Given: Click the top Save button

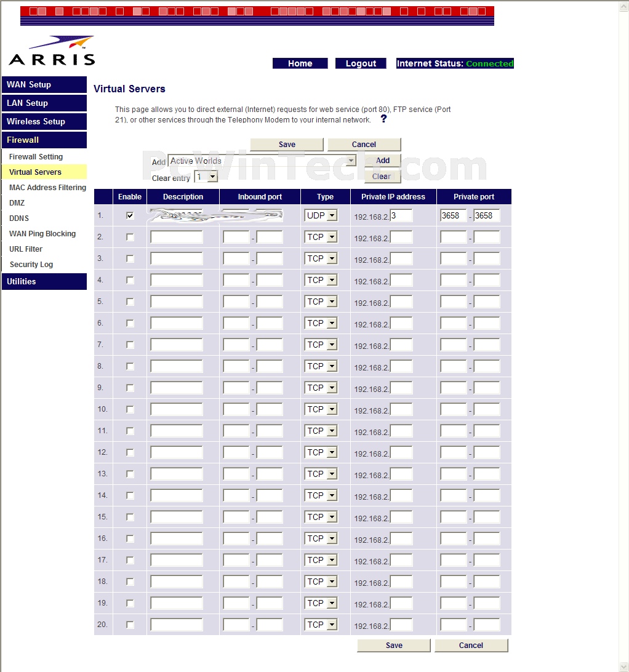Looking at the screenshot, I should (x=287, y=145).
